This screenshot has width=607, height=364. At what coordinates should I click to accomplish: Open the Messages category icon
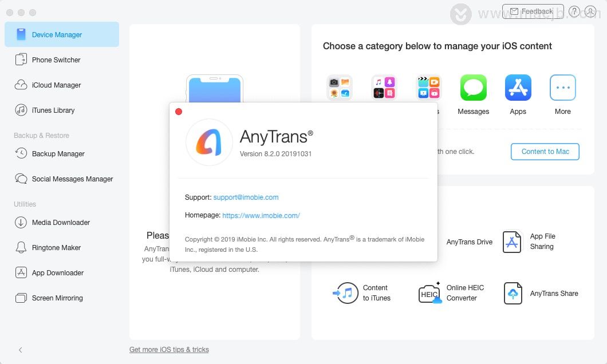click(x=473, y=88)
